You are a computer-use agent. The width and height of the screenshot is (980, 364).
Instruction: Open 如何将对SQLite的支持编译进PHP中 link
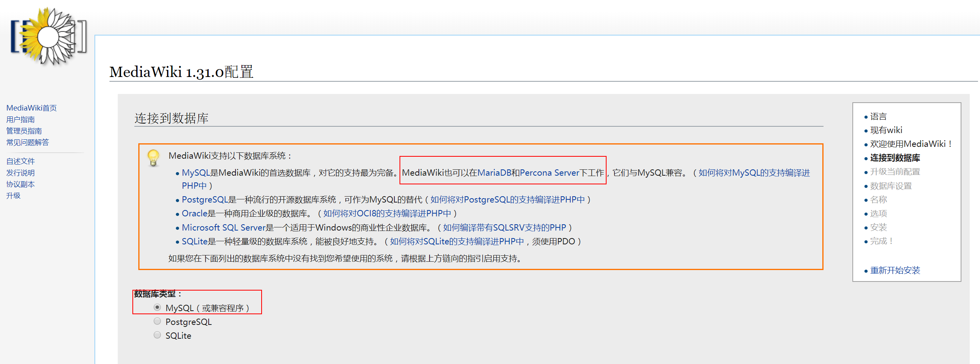(x=457, y=242)
